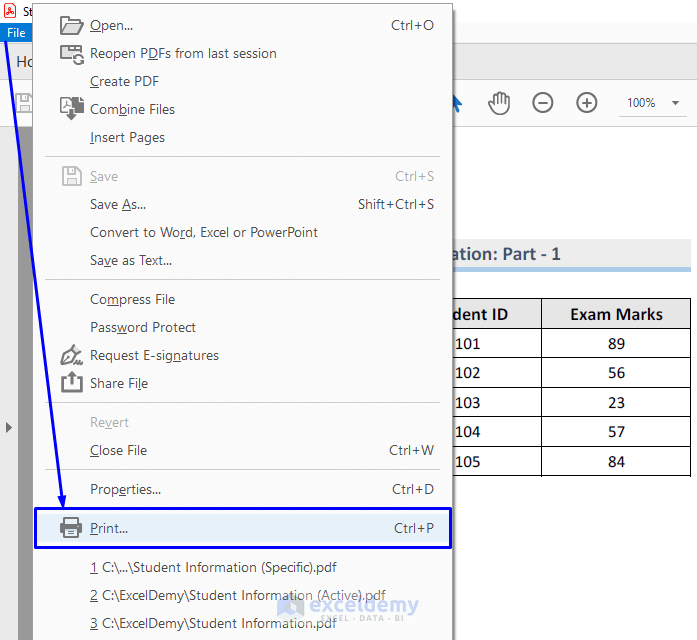The image size is (697, 640).
Task: Click the printer icon
Action: tap(71, 528)
